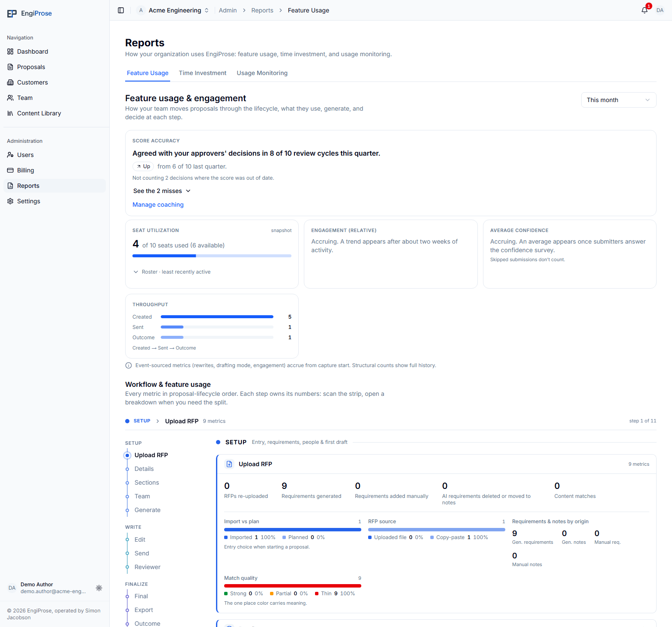Open the notifications bell
The image size is (672, 627).
pos(645,10)
